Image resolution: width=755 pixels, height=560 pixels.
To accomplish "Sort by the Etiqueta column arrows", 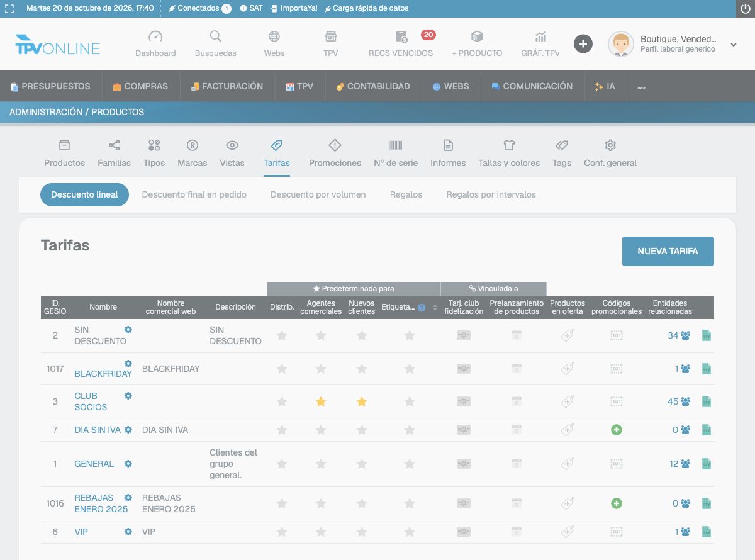I will [435, 308].
